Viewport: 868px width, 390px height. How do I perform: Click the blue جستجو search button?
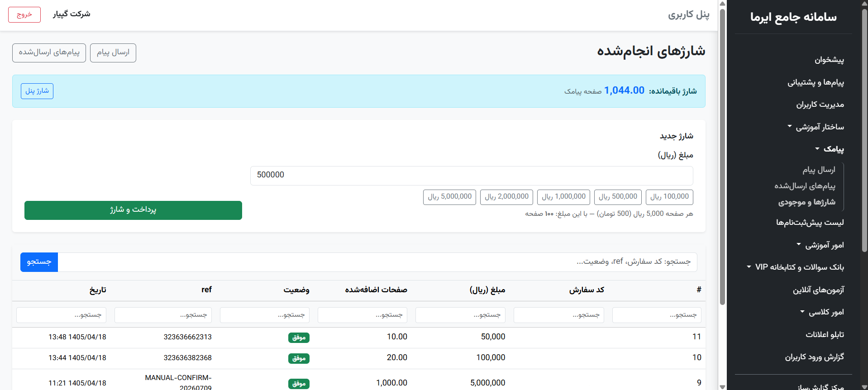coord(39,262)
